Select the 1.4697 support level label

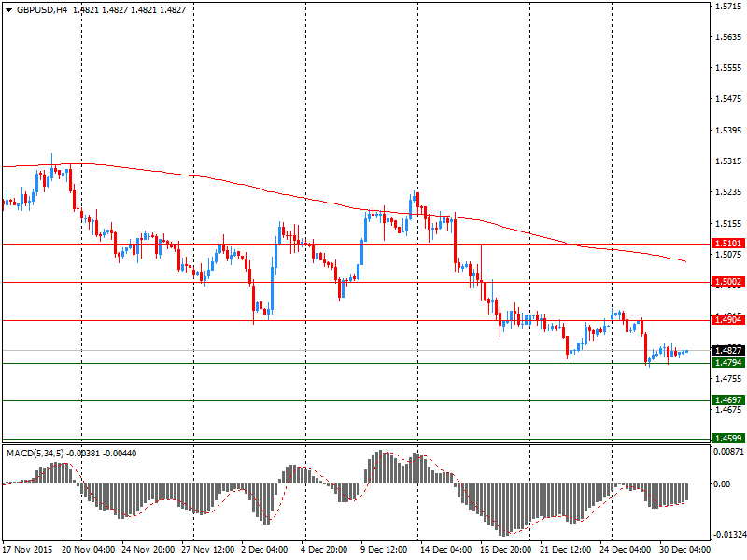tap(727, 400)
